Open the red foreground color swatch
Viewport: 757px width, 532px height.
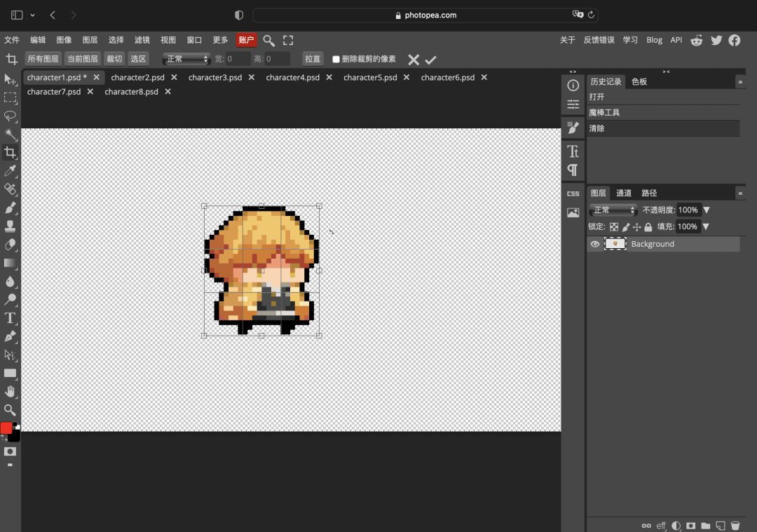pyautogui.click(x=6, y=428)
